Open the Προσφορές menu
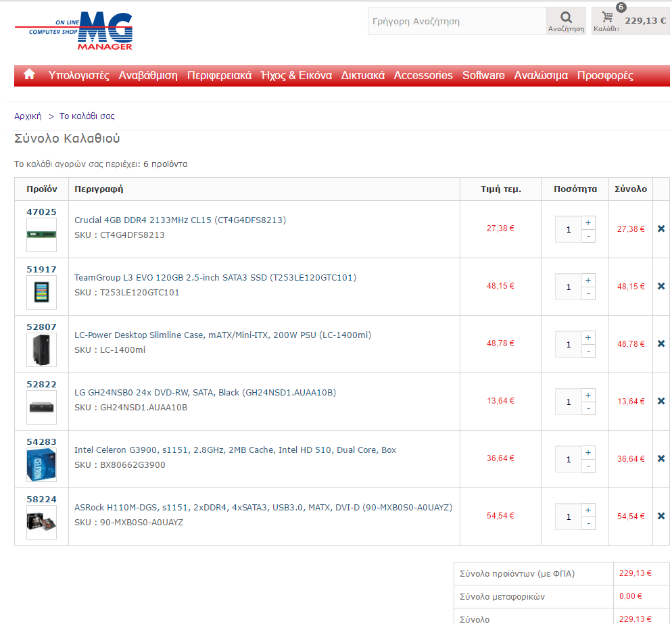The width and height of the screenshot is (672, 624). (605, 76)
